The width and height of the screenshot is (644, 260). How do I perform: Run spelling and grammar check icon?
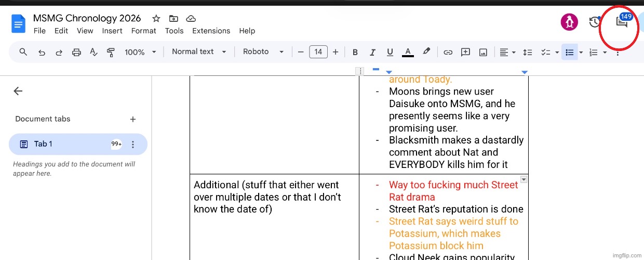click(x=93, y=52)
